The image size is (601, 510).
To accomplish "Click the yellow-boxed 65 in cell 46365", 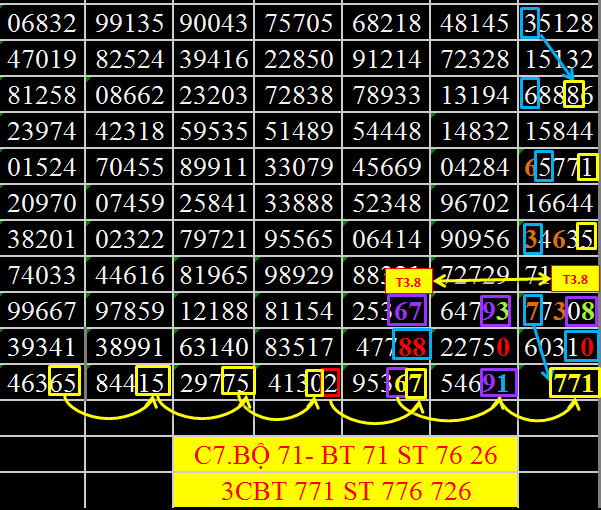I will [63, 383].
